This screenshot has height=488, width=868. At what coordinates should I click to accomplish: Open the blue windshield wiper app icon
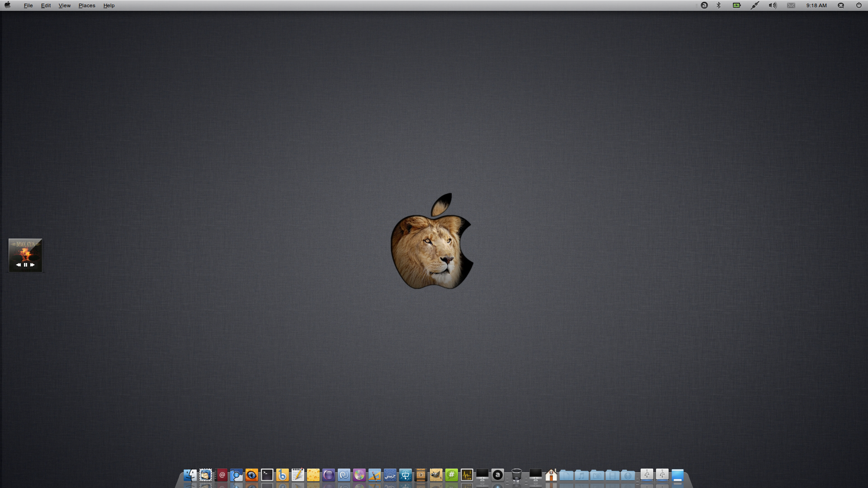point(406,475)
